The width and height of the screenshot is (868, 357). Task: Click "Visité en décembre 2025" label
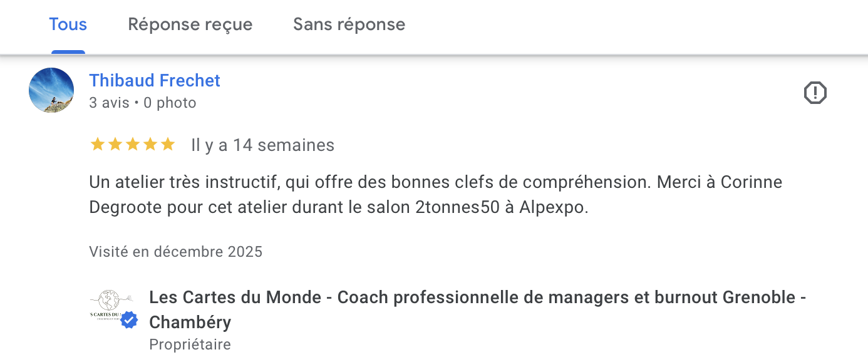(175, 252)
